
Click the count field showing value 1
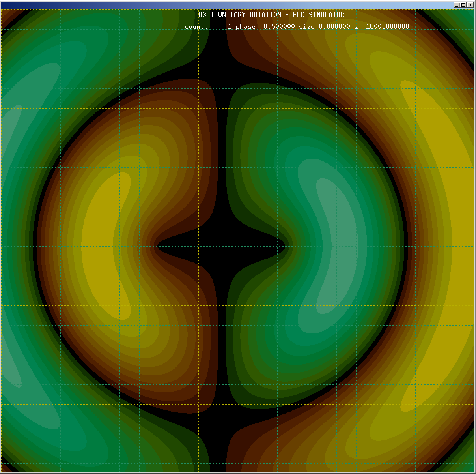click(x=230, y=26)
